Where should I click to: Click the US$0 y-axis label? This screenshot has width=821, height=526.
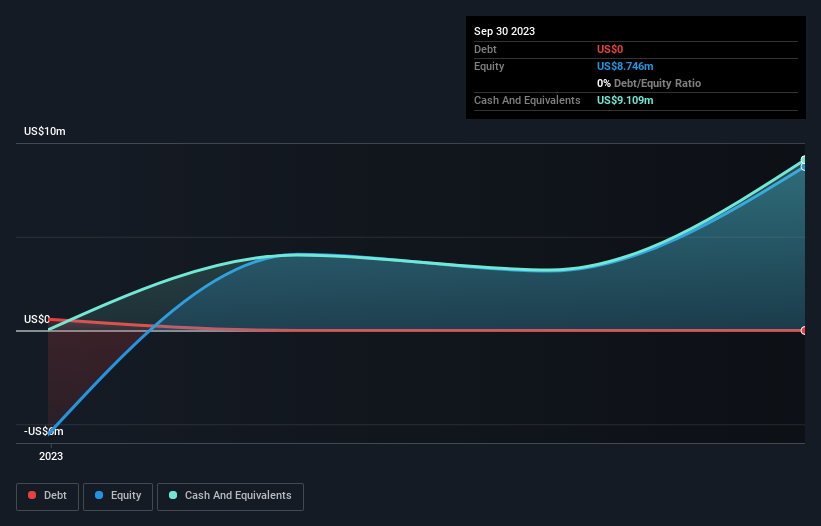(37, 319)
